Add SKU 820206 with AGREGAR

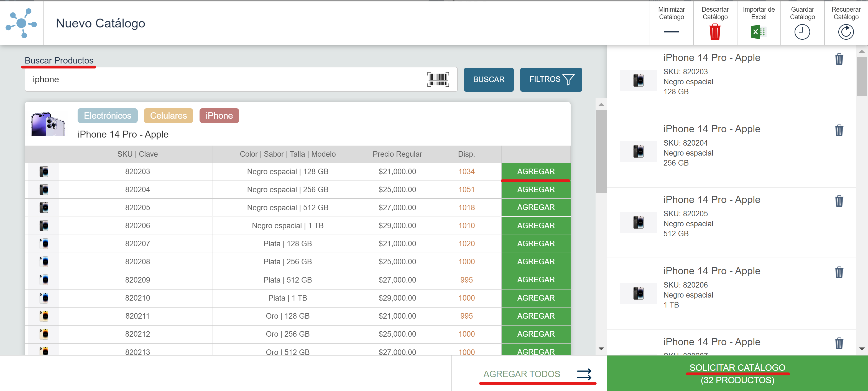[x=536, y=225]
